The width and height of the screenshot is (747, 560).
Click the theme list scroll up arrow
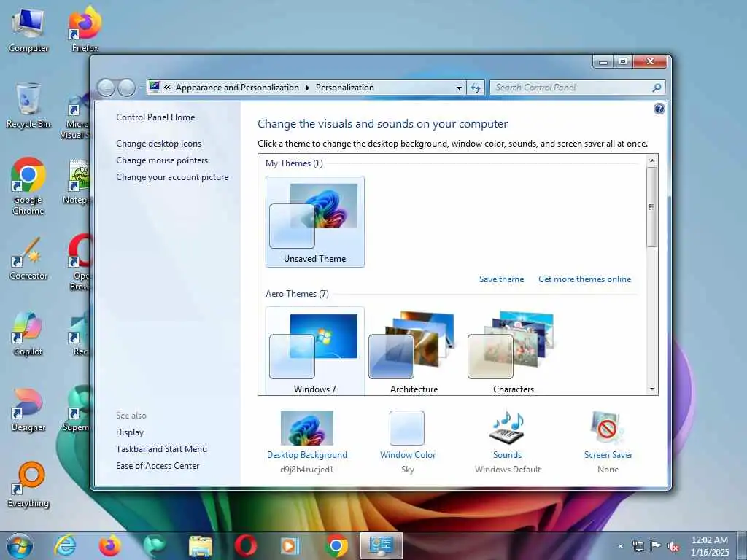click(652, 160)
